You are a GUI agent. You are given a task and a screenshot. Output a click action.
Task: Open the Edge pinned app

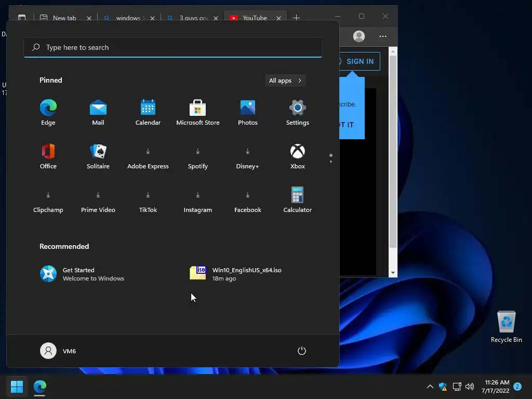pyautogui.click(x=48, y=113)
